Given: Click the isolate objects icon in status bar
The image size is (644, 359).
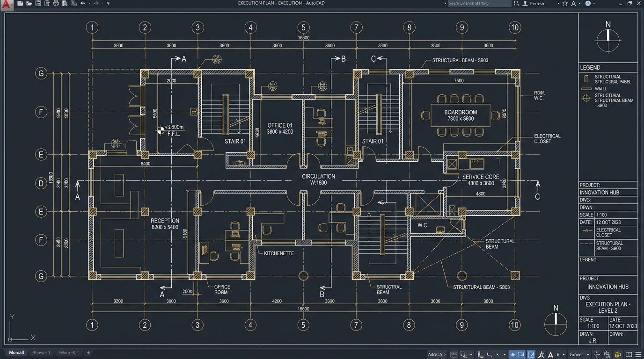Looking at the screenshot, I should [607, 354].
